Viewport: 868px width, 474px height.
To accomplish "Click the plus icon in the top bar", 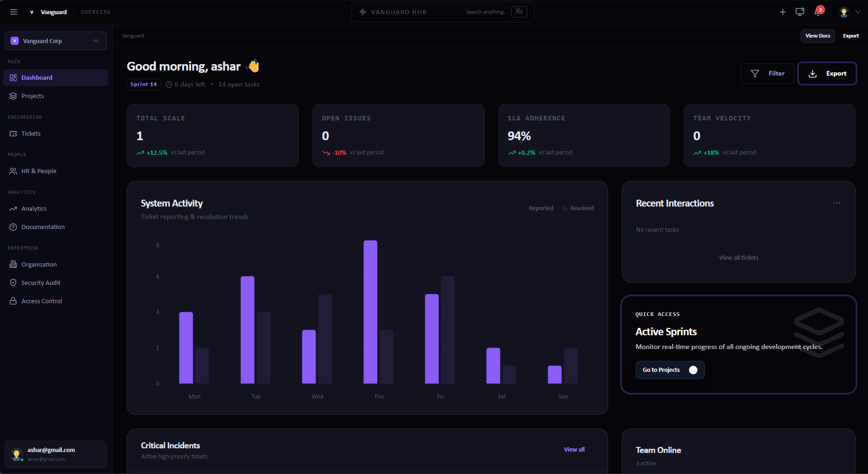I will (x=782, y=12).
